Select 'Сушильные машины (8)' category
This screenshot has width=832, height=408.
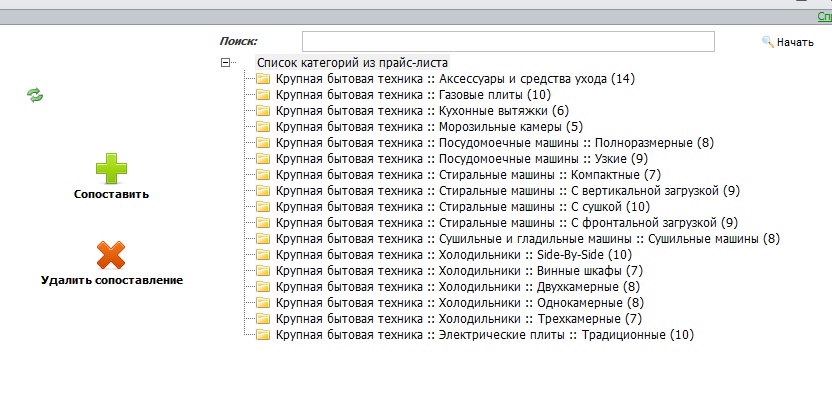click(x=528, y=239)
